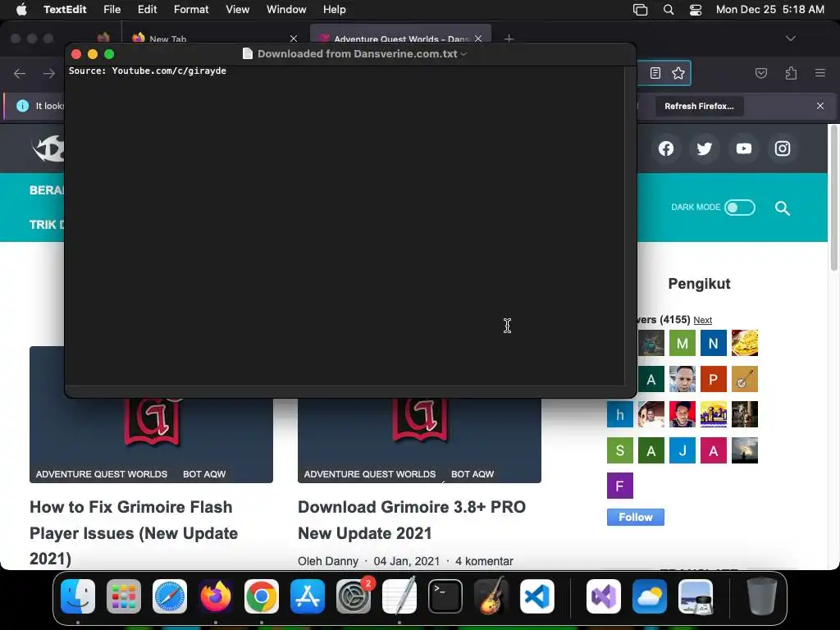Open Firefox list all tabs chevron
Screen dimensions: 840x630
click(790, 39)
